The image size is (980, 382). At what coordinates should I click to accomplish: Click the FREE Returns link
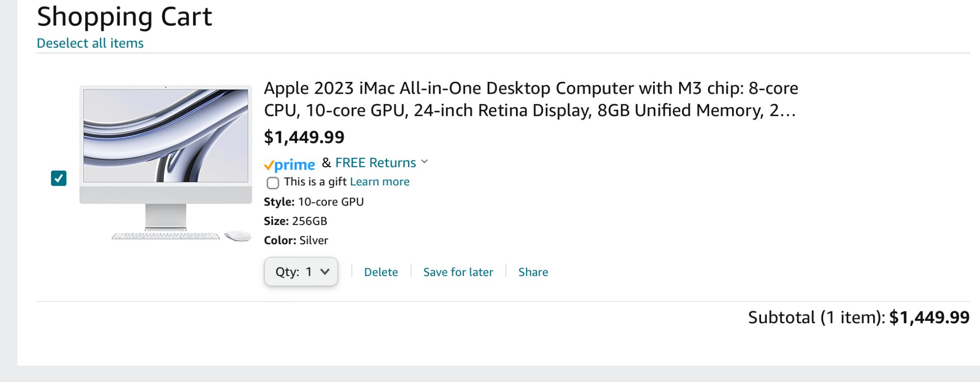pos(375,163)
